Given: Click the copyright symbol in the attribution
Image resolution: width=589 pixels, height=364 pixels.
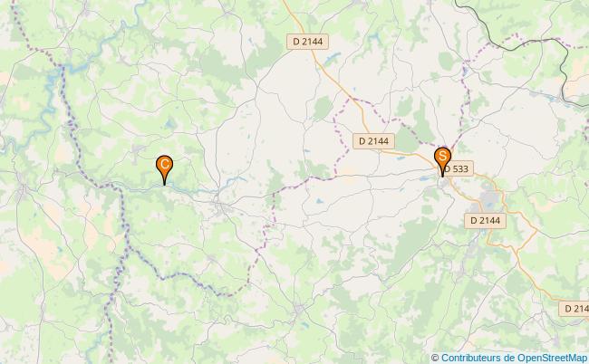Looking at the screenshot, I should coord(435,358).
